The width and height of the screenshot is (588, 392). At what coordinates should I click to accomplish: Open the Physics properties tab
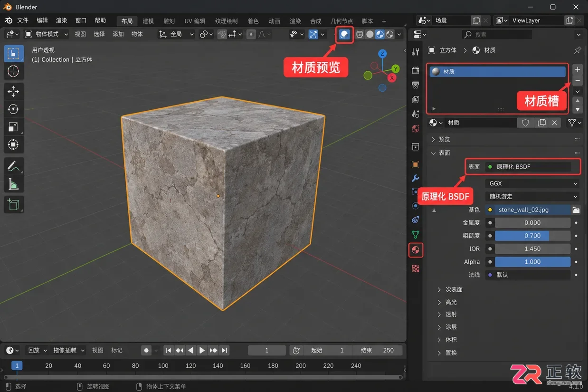coord(416,206)
